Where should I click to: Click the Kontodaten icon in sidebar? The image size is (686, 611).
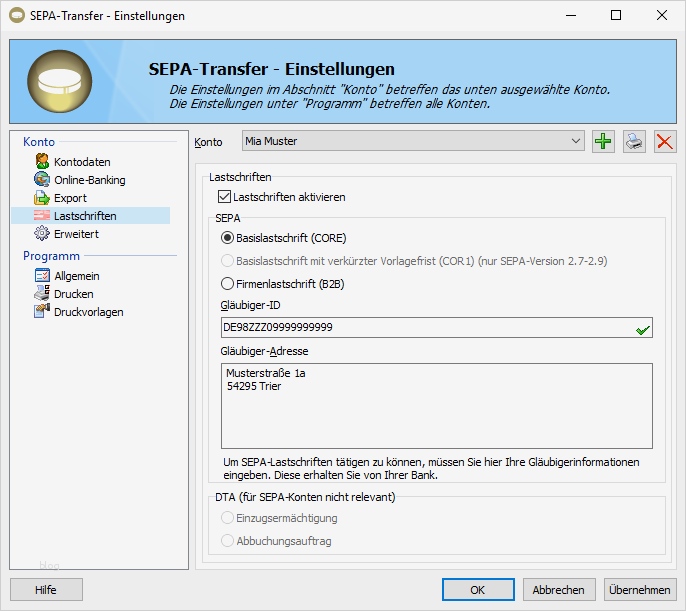point(42,161)
